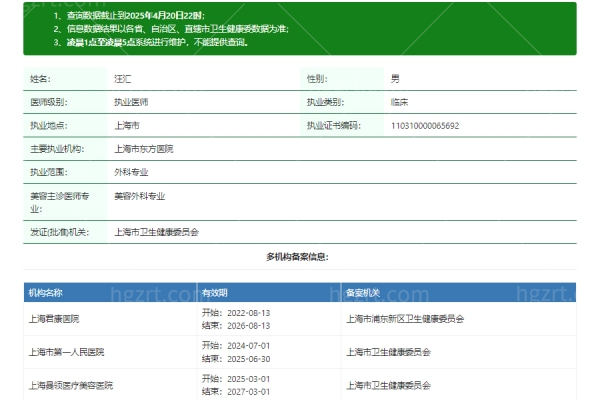The width and height of the screenshot is (600, 400).
Task: Select end date 2027-03-01
Action: click(x=249, y=392)
